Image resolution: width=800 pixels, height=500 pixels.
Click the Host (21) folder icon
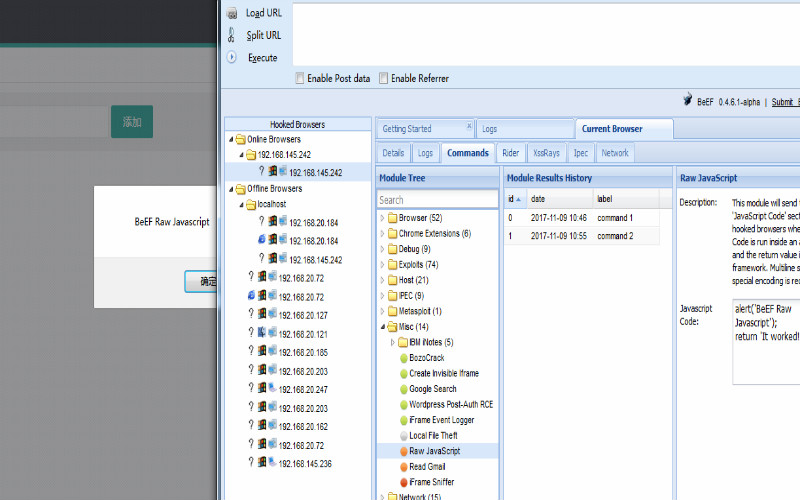pyautogui.click(x=392, y=280)
